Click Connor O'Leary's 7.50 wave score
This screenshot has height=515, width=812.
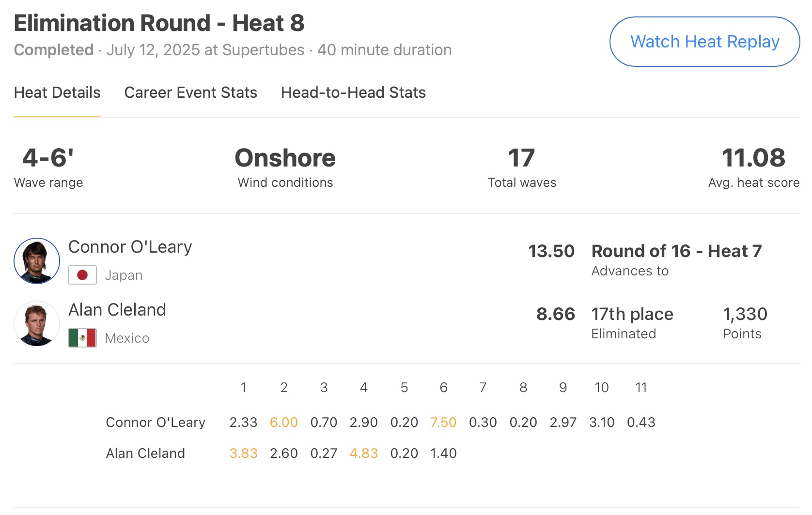click(443, 423)
